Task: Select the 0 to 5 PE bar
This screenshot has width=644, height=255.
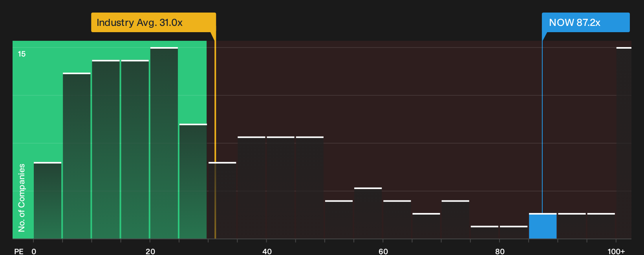Action: 48,200
